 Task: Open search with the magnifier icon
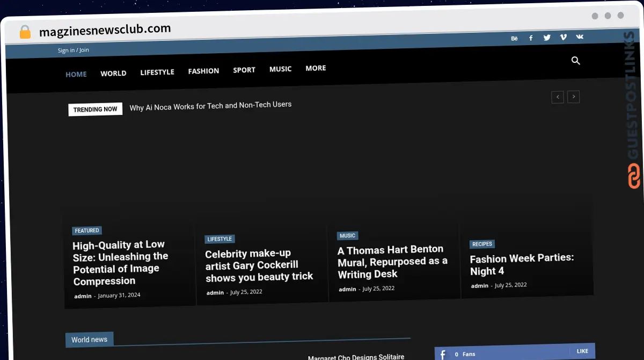point(576,61)
